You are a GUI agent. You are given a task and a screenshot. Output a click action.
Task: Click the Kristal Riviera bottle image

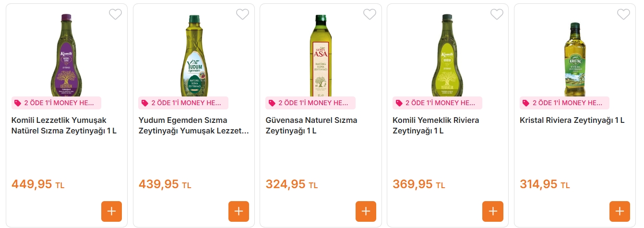(x=575, y=59)
